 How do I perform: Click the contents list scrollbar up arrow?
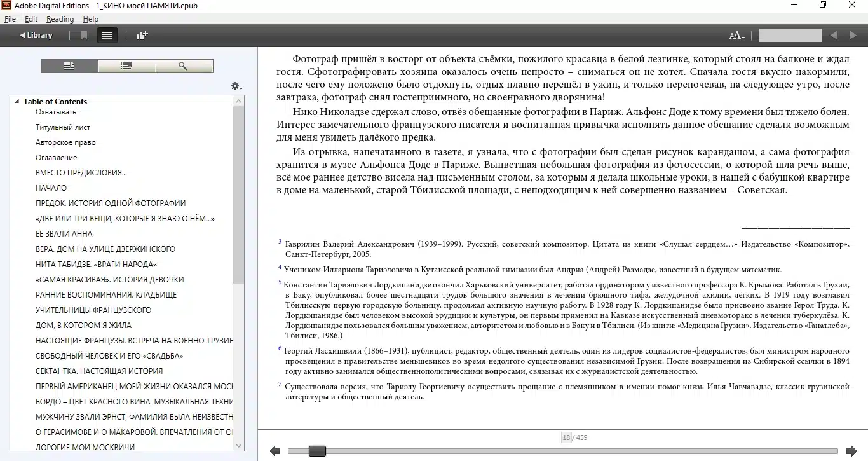(239, 101)
